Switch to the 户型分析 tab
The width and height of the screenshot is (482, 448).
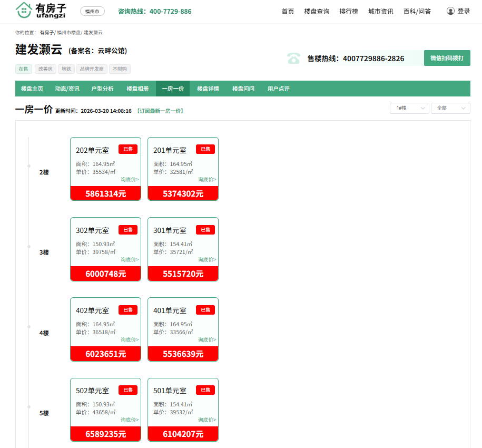click(102, 89)
